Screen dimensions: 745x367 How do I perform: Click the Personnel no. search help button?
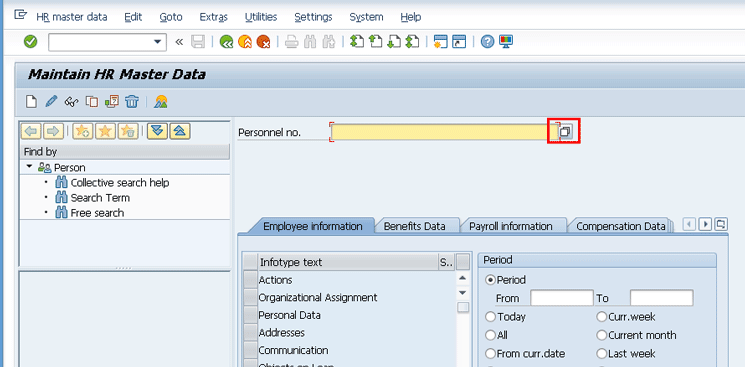[564, 132]
